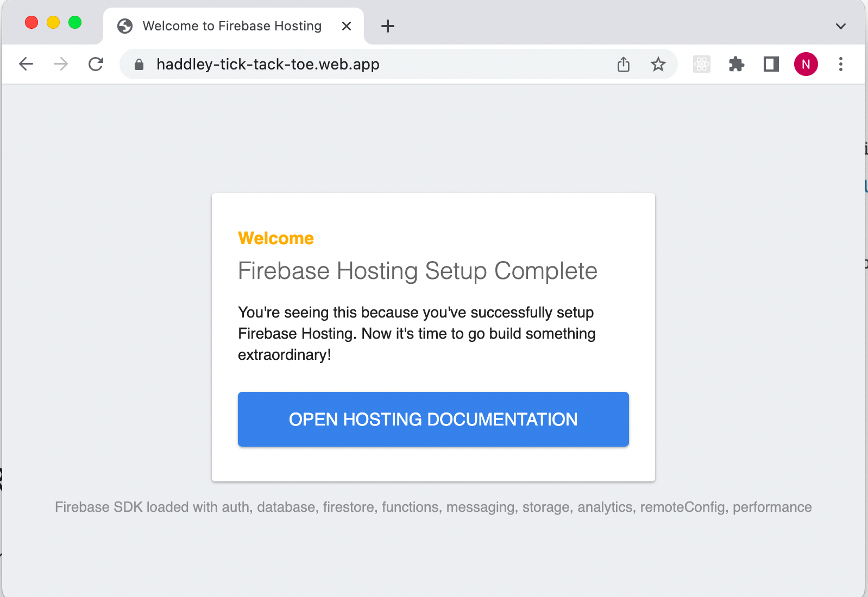Toggle the browser side panel
868x597 pixels.
tap(771, 65)
